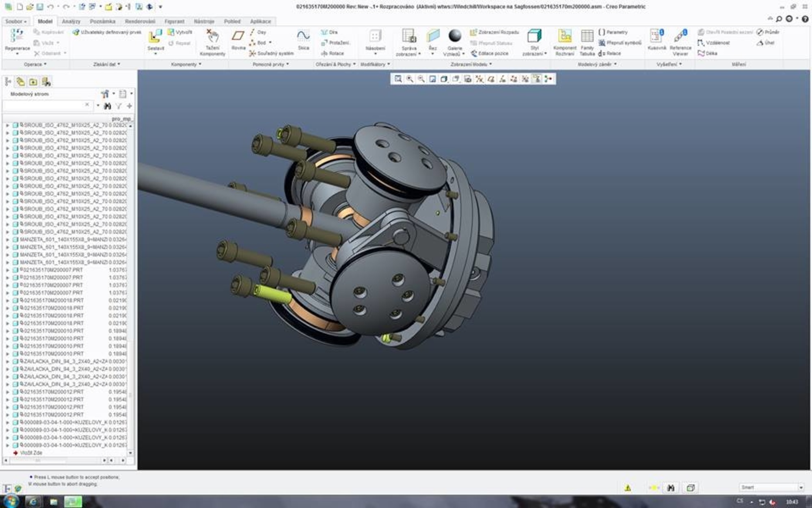Image resolution: width=812 pixels, height=508 pixels.
Task: Expand the Zobrazení Modelu group dropdown
Action: [x=471, y=64]
